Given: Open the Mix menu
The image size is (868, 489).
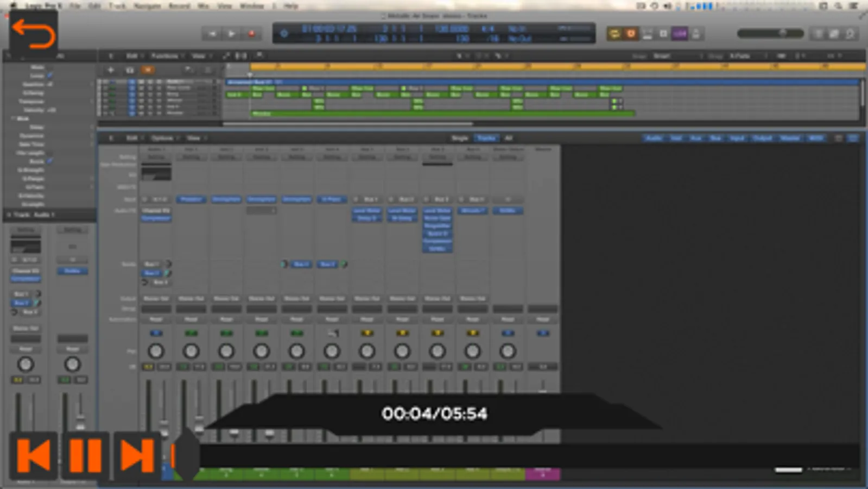Looking at the screenshot, I should click(x=204, y=5).
